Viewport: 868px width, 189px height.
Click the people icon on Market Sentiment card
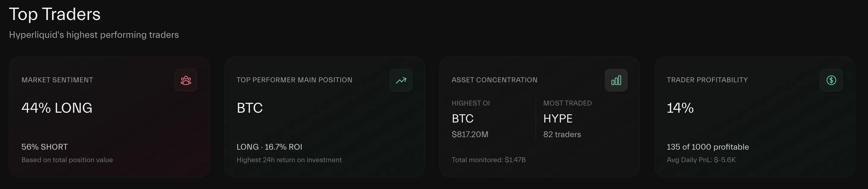[186, 80]
